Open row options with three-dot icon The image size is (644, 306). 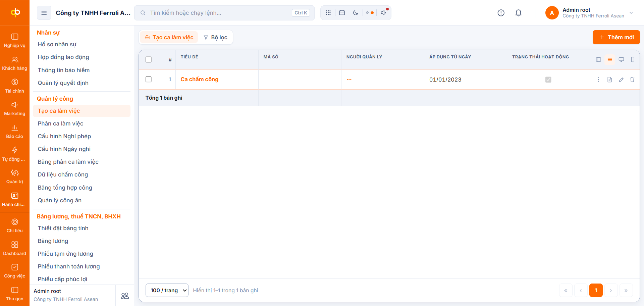[598, 80]
